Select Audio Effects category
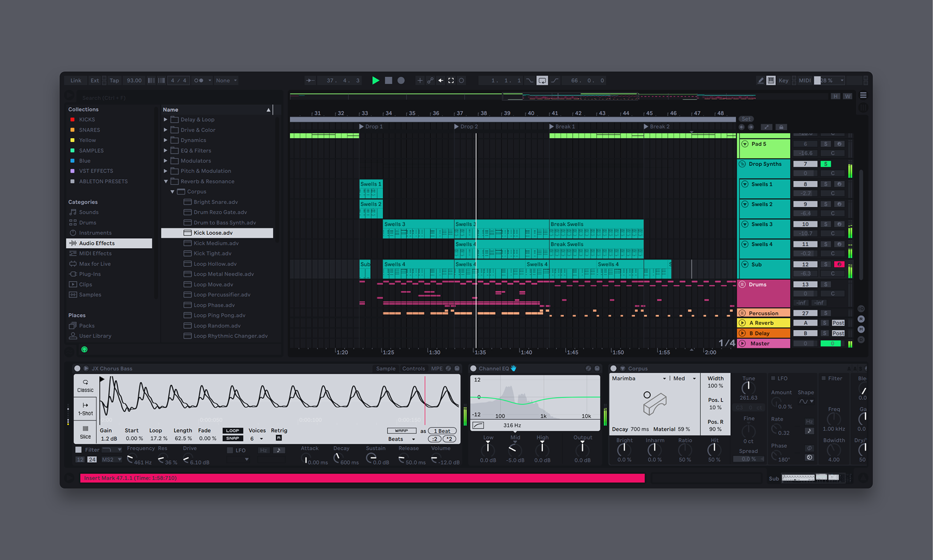This screenshot has width=933, height=560. [x=97, y=243]
